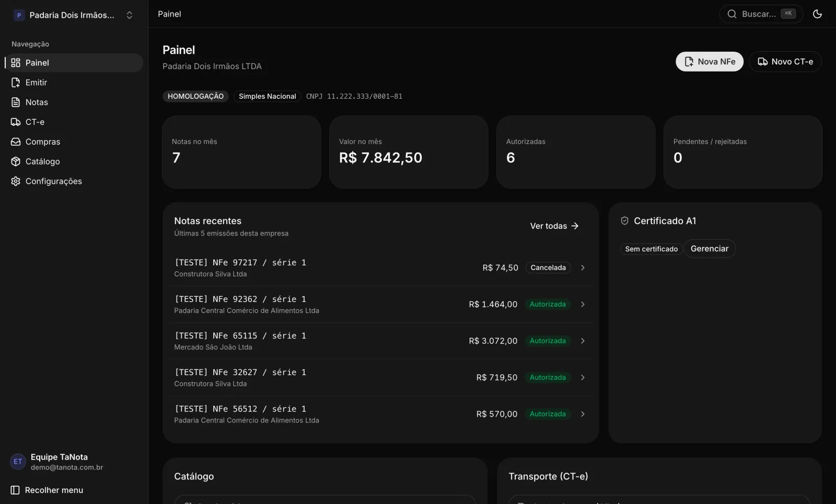Click the Sem certificado badge
The height and width of the screenshot is (504, 836).
tap(652, 249)
